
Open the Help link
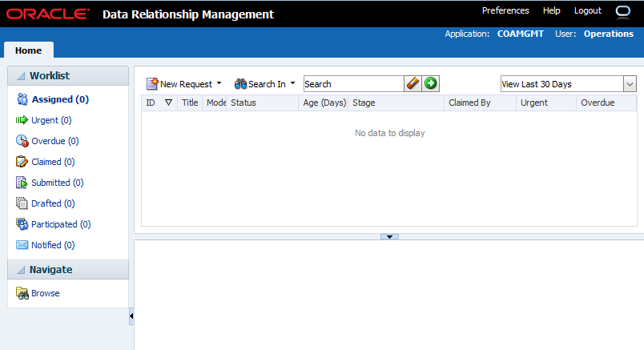tap(551, 10)
